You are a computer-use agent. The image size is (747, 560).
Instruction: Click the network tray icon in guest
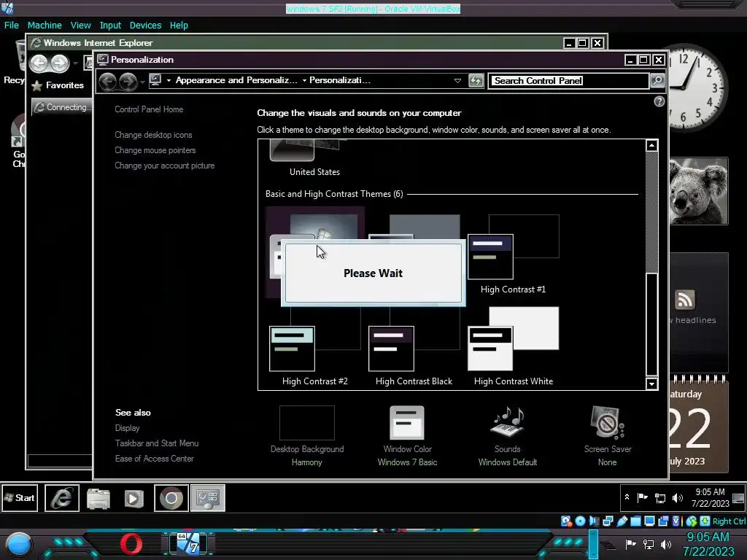659,498
